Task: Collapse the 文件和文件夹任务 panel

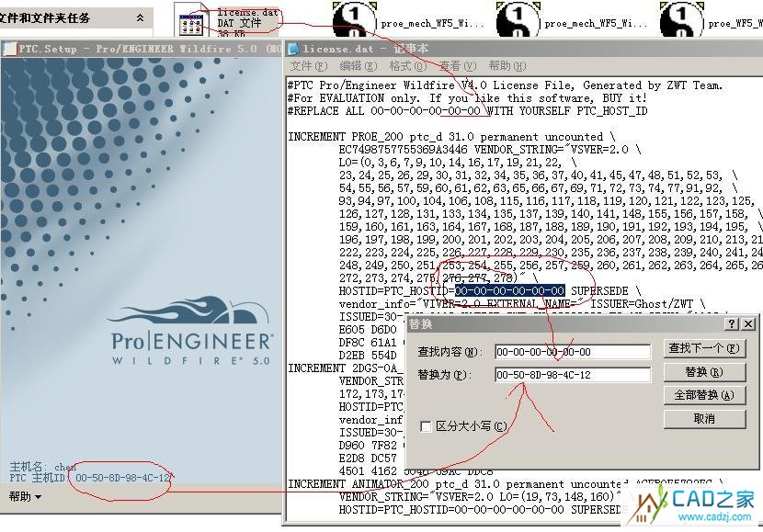Action: 141,17
